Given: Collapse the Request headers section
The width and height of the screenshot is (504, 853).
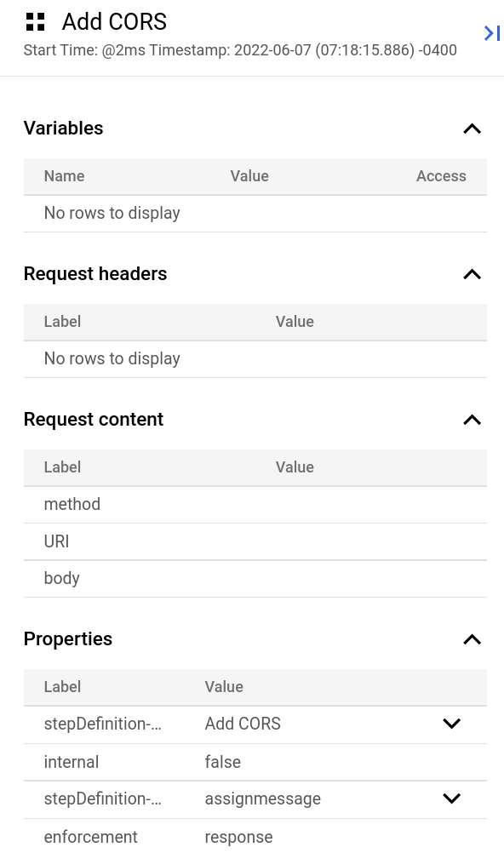Looking at the screenshot, I should pos(472,274).
